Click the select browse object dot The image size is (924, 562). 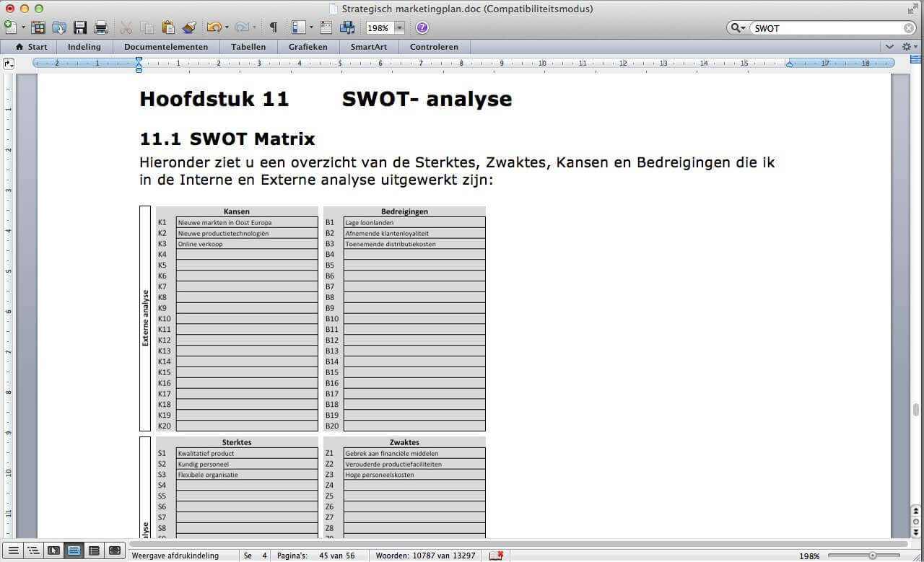(x=916, y=522)
